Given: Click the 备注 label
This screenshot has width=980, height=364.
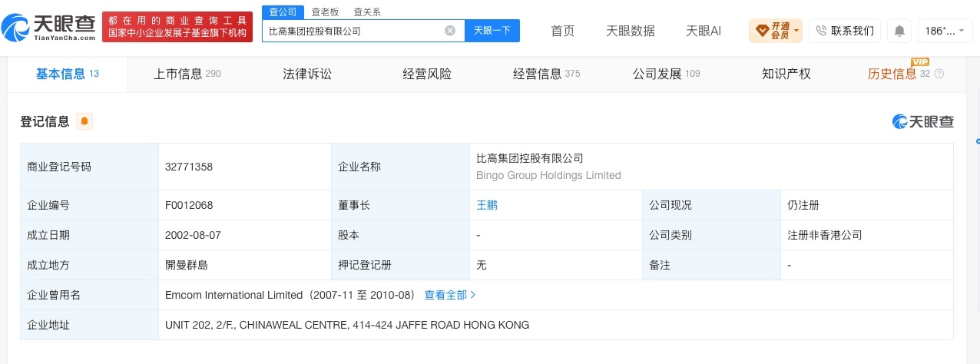Looking at the screenshot, I should (x=660, y=265).
